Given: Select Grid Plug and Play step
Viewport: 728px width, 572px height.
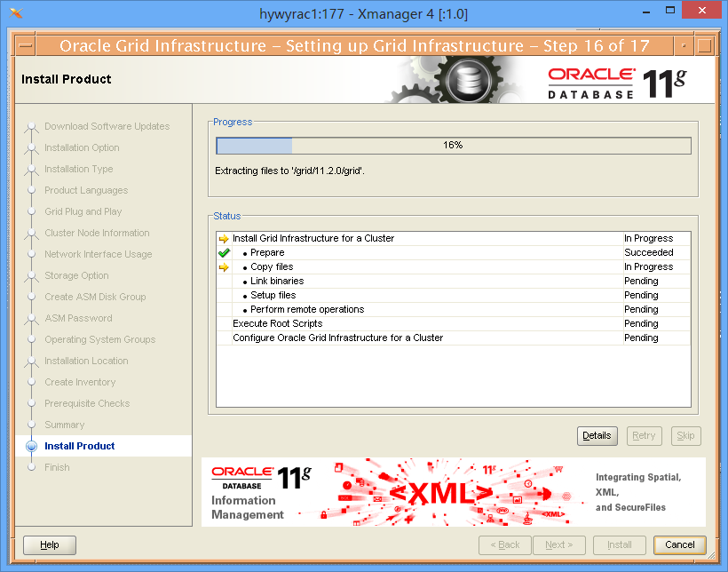Looking at the screenshot, I should [x=83, y=212].
